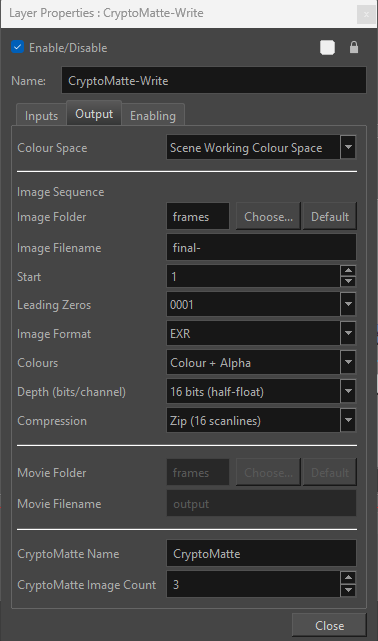This screenshot has height=641, width=378.
Task: Click Default button for Image Folder
Action: point(330,216)
